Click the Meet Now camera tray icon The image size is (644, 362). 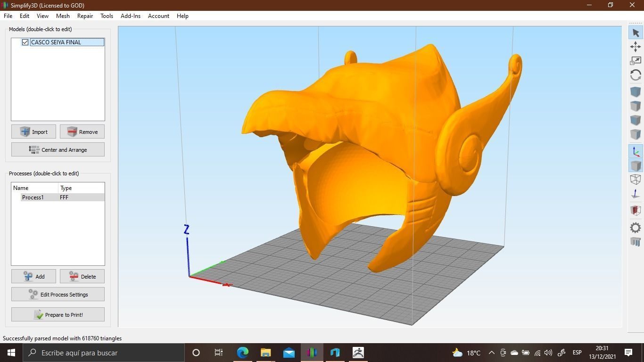pos(503,353)
